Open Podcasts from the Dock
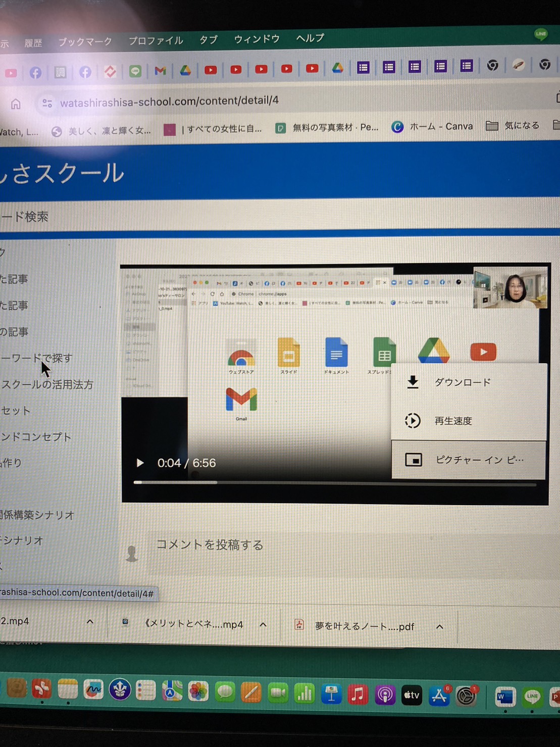The height and width of the screenshot is (747, 560). click(385, 695)
